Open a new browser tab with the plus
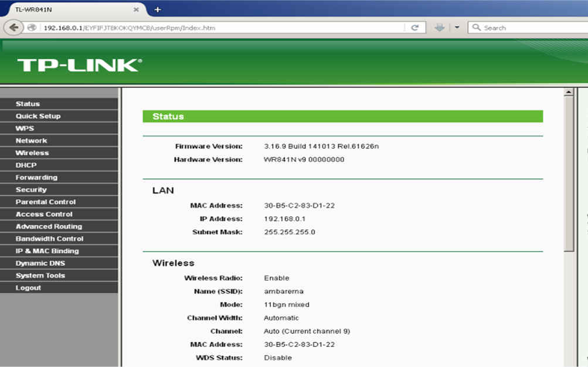Viewport: 588px width, 367px height. click(157, 9)
